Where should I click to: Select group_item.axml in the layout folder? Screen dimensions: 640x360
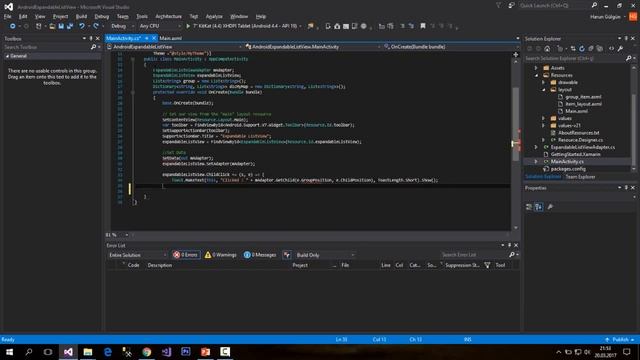point(583,97)
